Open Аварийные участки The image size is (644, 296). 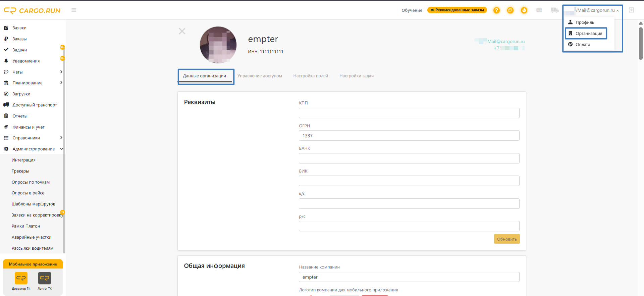[x=32, y=237]
